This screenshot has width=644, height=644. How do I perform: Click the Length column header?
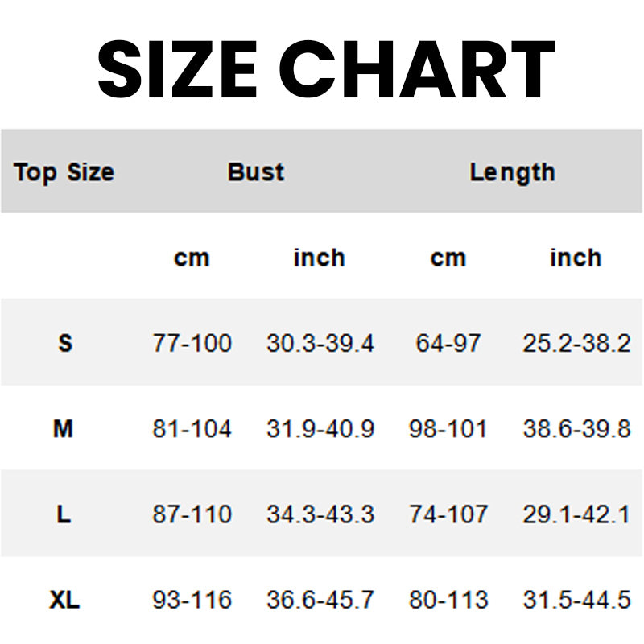coord(512,172)
